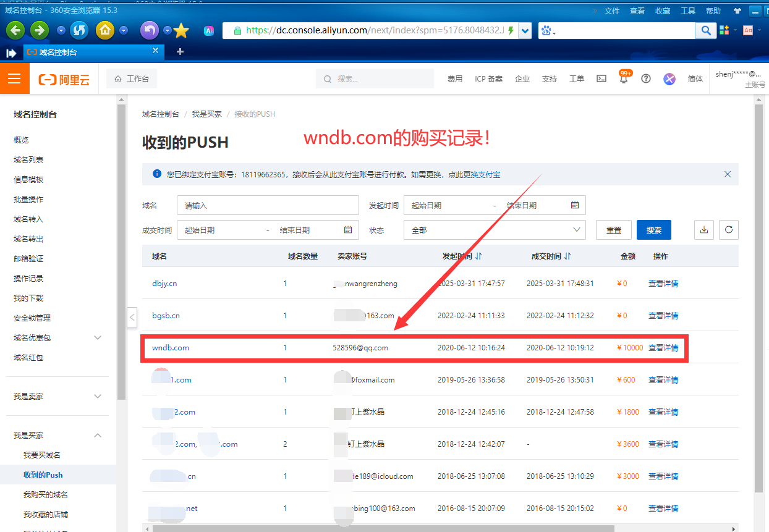Image resolution: width=769 pixels, height=532 pixels.
Task: Select 域名列表 in the sidebar
Action: 28,160
